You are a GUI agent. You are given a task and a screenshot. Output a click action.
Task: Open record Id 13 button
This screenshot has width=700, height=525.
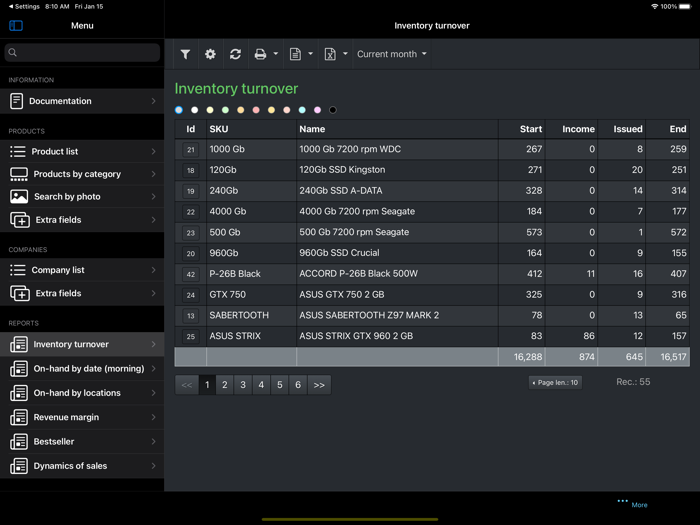tap(191, 316)
